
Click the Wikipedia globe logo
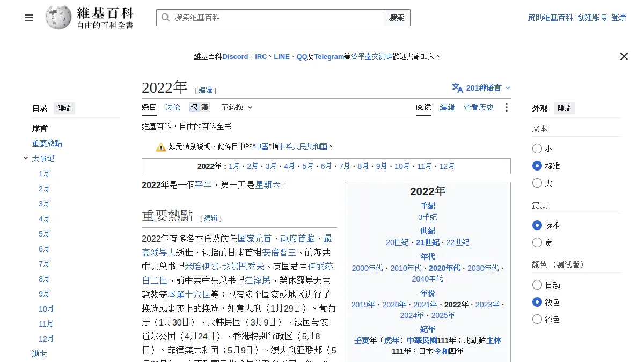(x=58, y=18)
